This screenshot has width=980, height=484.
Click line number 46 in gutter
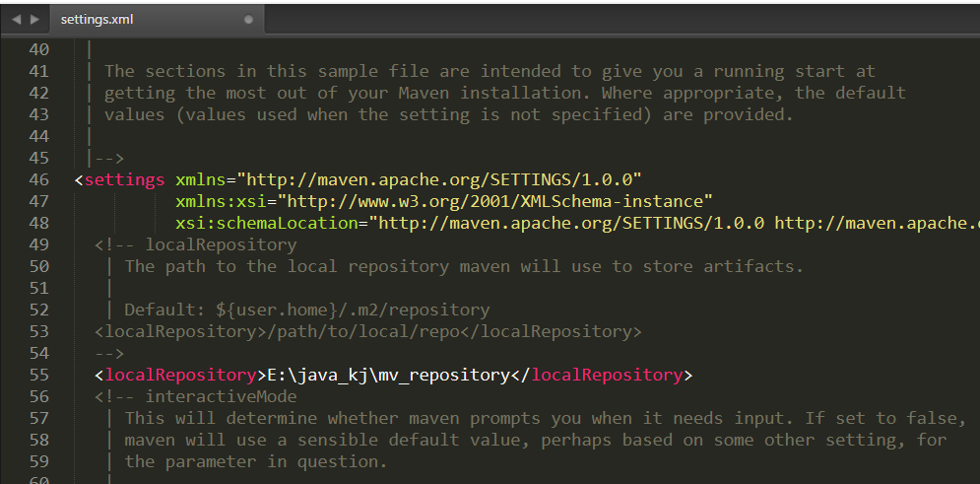coord(38,180)
